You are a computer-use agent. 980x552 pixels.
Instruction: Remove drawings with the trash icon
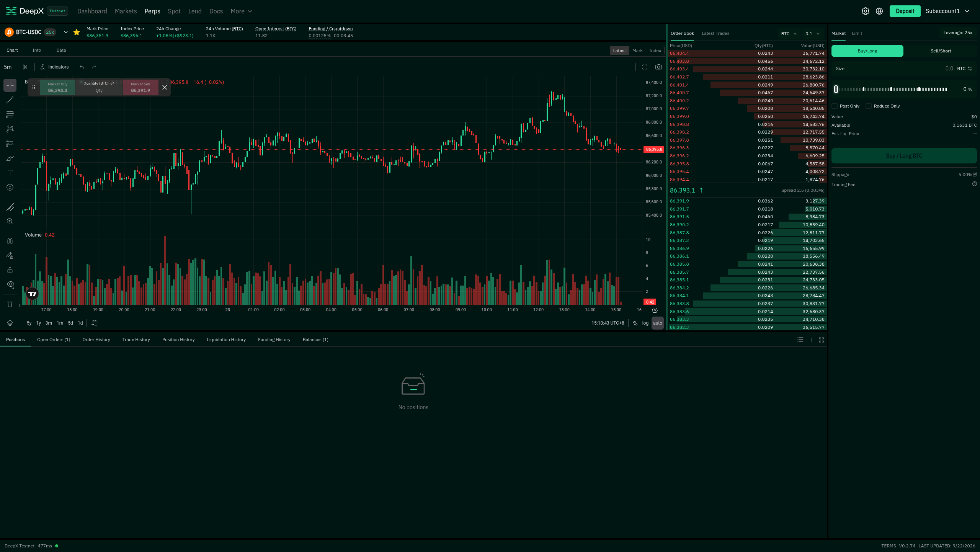10,304
